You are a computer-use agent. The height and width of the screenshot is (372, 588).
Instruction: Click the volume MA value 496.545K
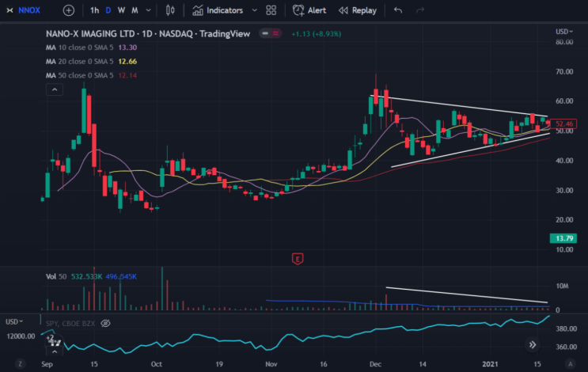point(121,277)
